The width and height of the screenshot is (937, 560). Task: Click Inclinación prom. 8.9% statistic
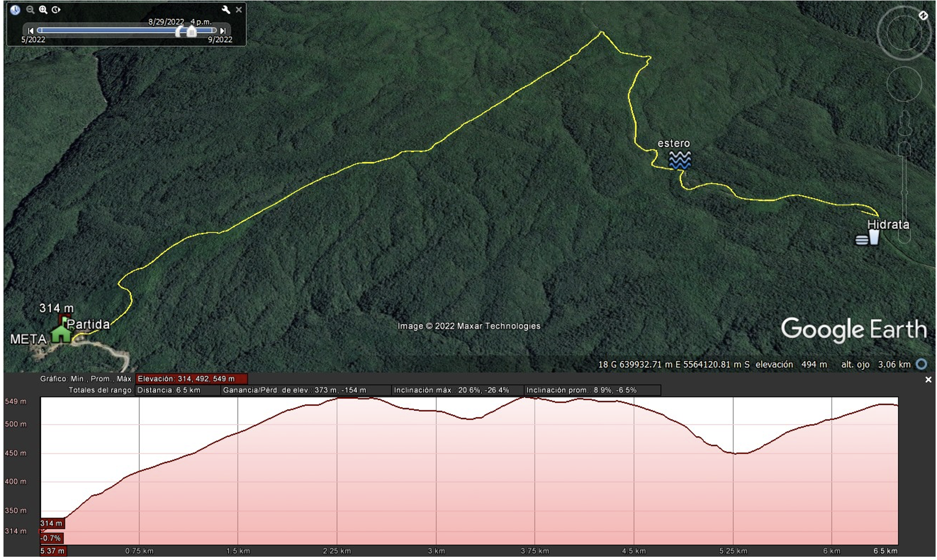[592, 390]
